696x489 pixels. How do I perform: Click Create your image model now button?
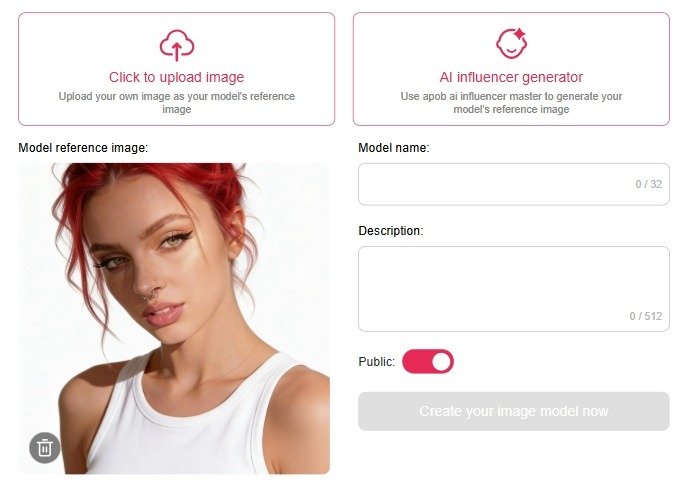(514, 411)
